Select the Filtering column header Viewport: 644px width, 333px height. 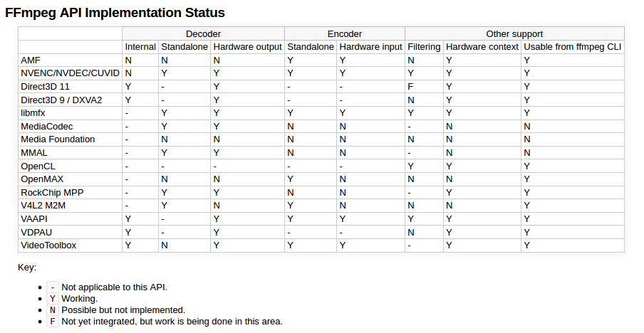(x=424, y=47)
